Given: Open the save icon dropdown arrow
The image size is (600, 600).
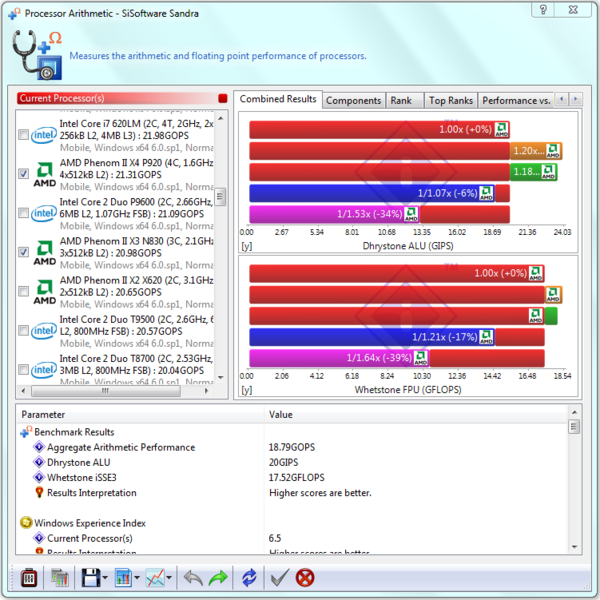Looking at the screenshot, I should click(105, 578).
